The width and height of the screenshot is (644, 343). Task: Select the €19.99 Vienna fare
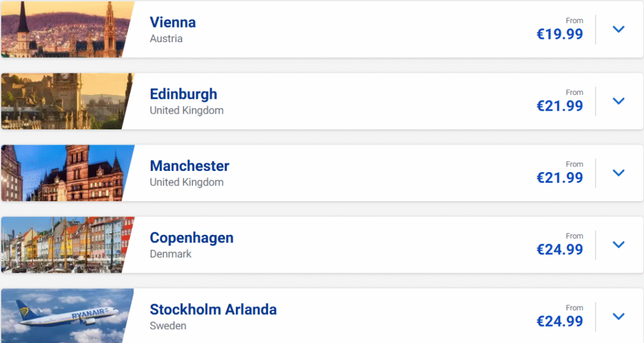click(x=559, y=35)
